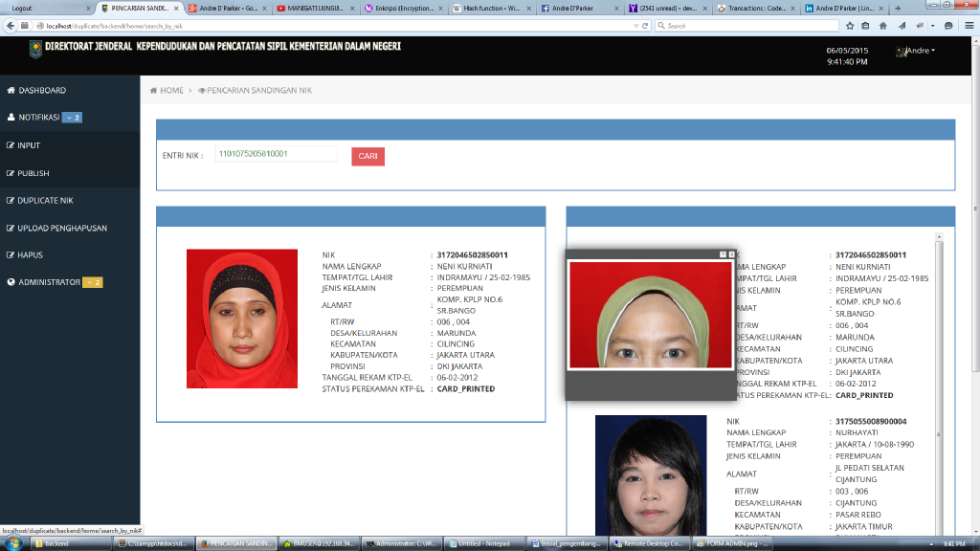Click the Firefox bookmark star icon
Screen dimensions: 980x551
pyautogui.click(x=851, y=25)
